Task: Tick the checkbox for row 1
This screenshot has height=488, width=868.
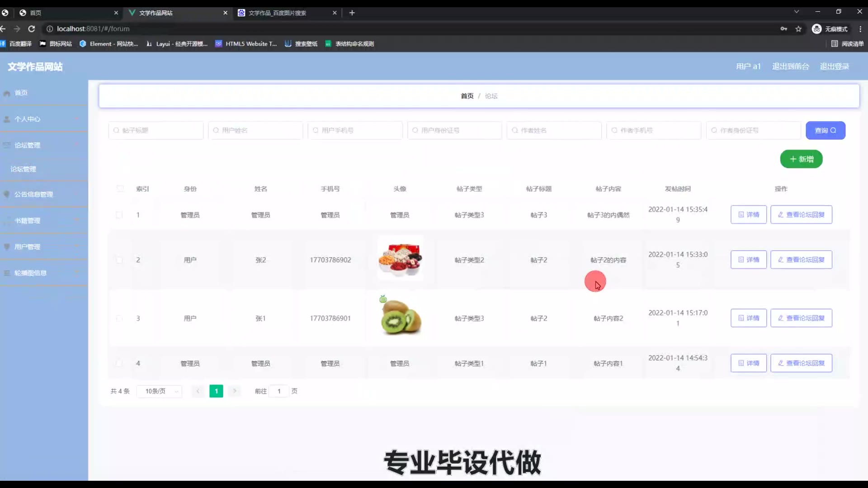Action: pyautogui.click(x=119, y=215)
